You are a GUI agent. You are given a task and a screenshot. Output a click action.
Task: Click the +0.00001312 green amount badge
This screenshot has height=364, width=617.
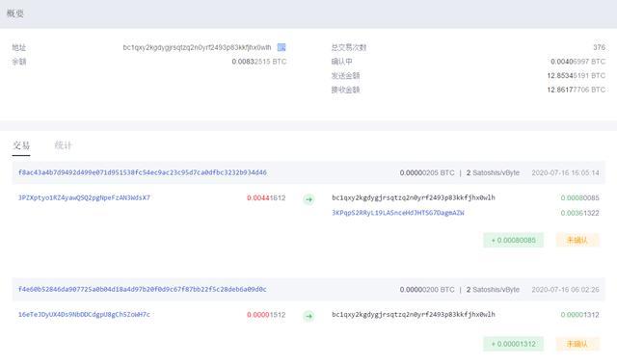(514, 344)
